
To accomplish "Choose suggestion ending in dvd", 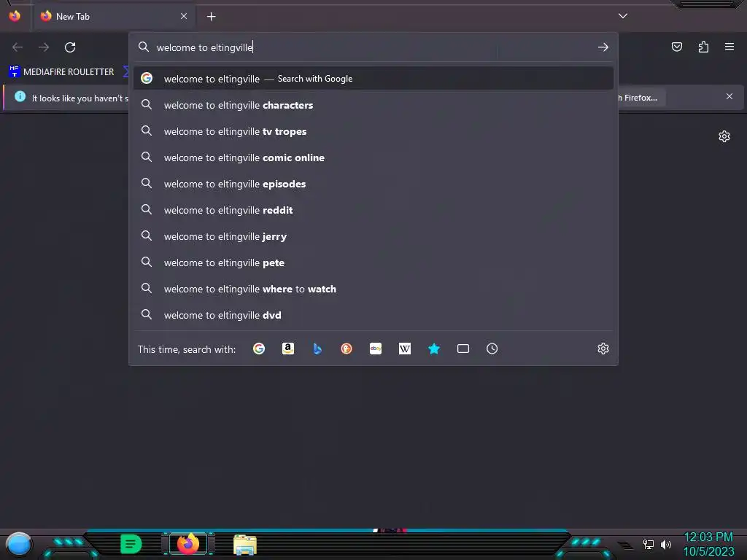I will tap(373, 315).
